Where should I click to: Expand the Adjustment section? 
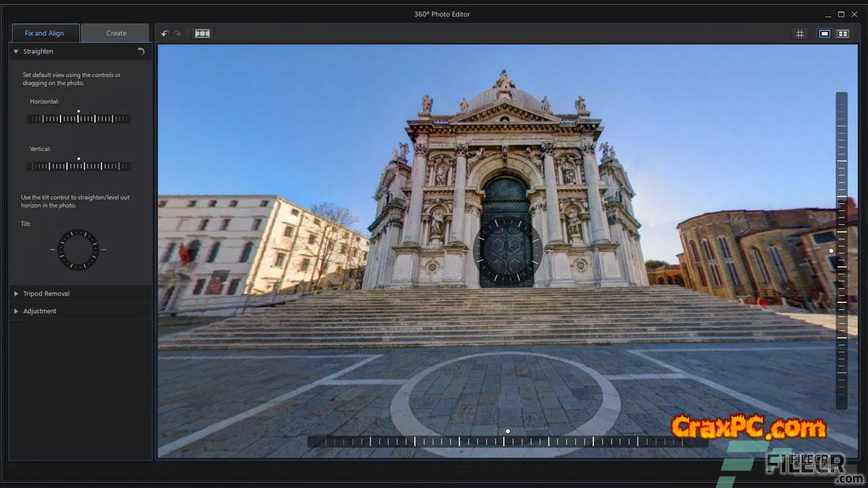(x=16, y=311)
